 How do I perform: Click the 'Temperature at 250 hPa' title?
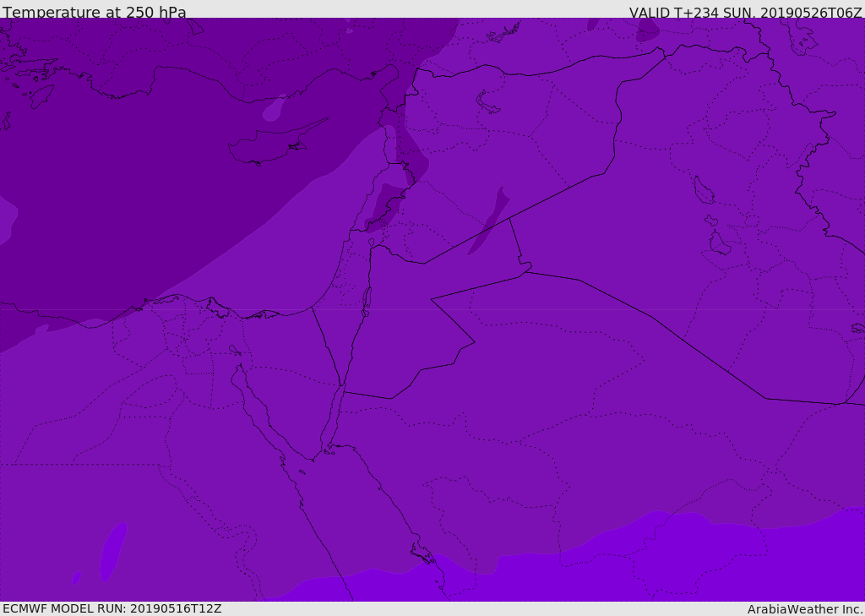(x=95, y=12)
